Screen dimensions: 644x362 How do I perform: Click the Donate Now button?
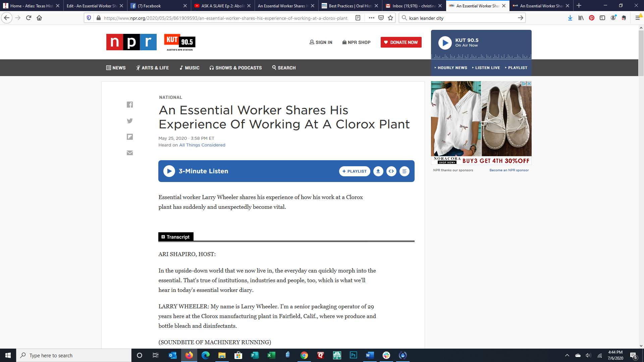click(401, 42)
